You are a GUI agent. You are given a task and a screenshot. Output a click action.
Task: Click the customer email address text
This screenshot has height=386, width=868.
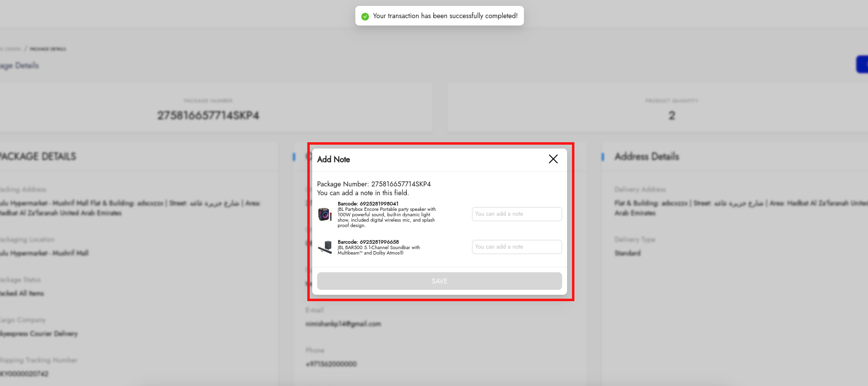(343, 324)
